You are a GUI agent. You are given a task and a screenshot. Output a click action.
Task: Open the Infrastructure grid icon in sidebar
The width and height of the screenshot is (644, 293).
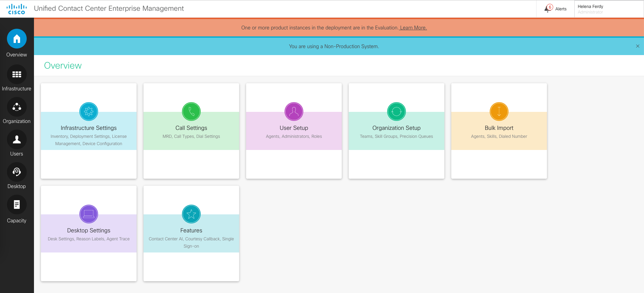[x=17, y=74]
